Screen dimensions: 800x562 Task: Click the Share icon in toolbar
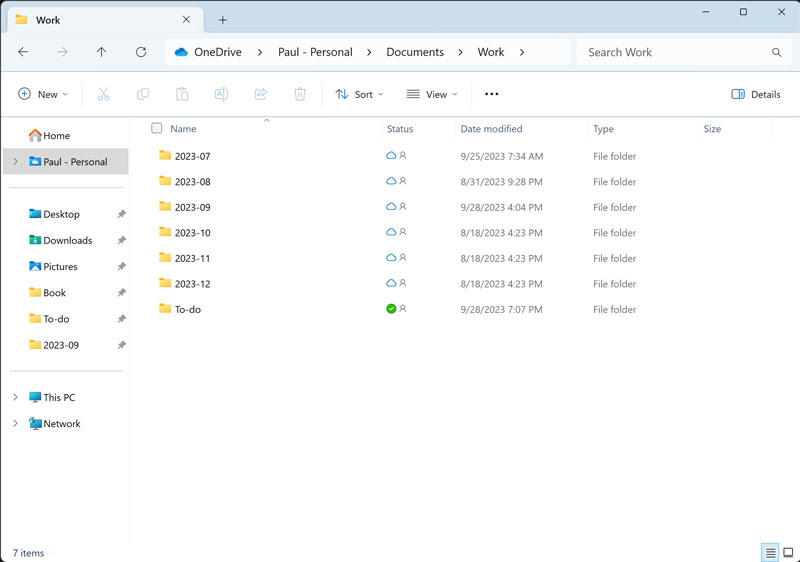(260, 94)
